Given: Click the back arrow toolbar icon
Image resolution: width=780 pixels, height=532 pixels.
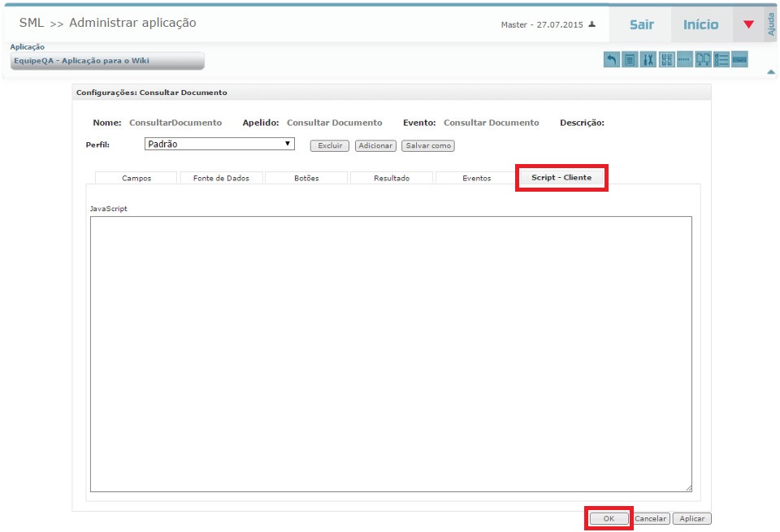Looking at the screenshot, I should coord(612,59).
